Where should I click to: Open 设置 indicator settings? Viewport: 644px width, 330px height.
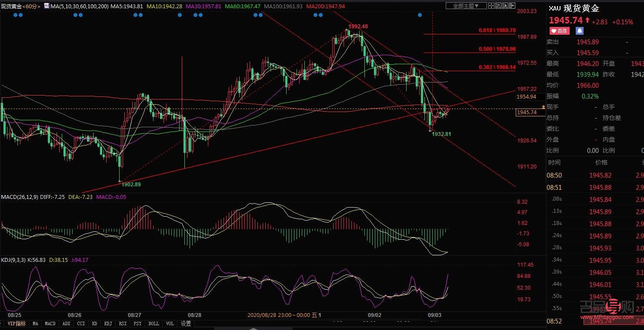coord(186,323)
